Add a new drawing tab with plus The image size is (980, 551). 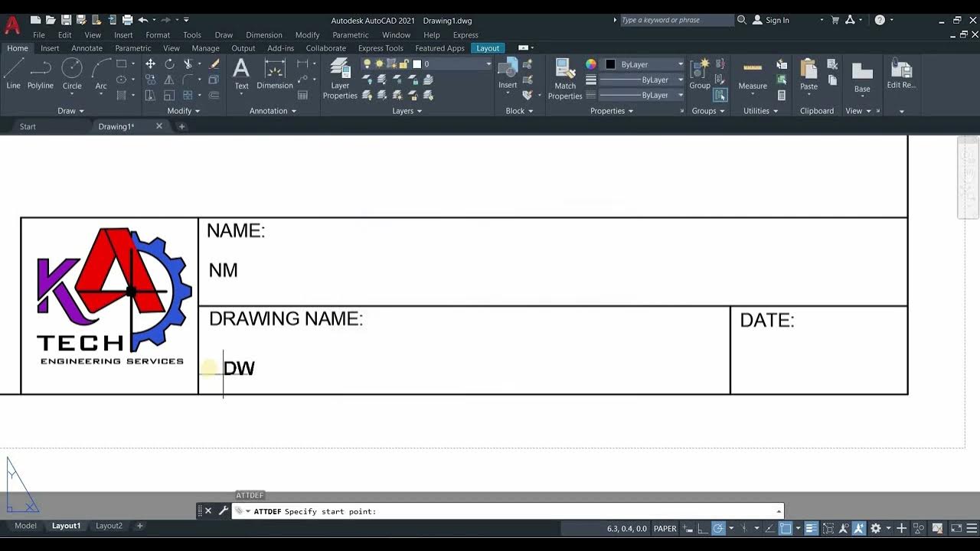point(181,126)
